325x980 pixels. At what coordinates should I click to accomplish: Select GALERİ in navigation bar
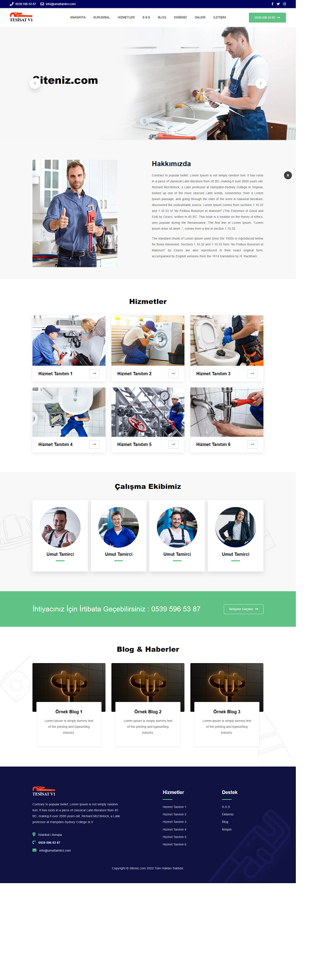click(x=200, y=18)
